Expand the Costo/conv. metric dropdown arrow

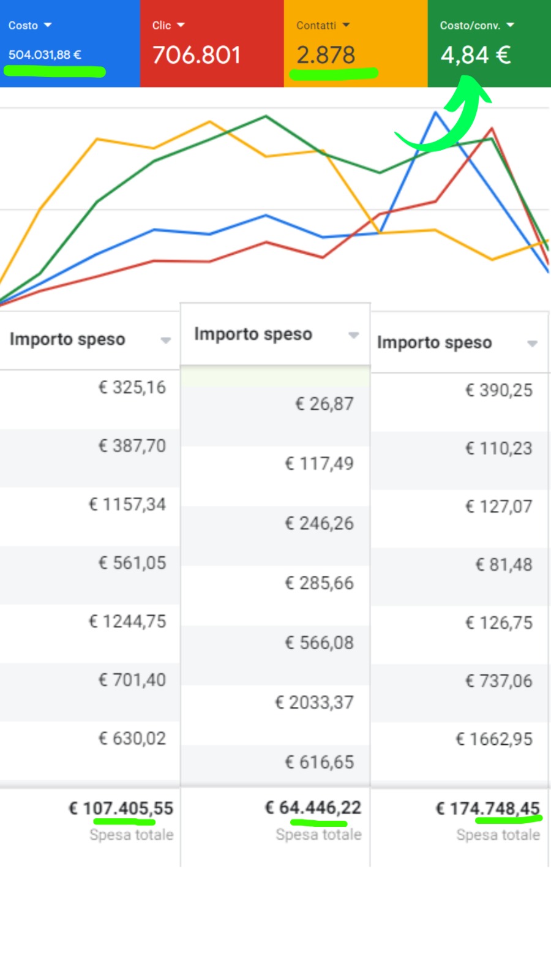tap(510, 25)
